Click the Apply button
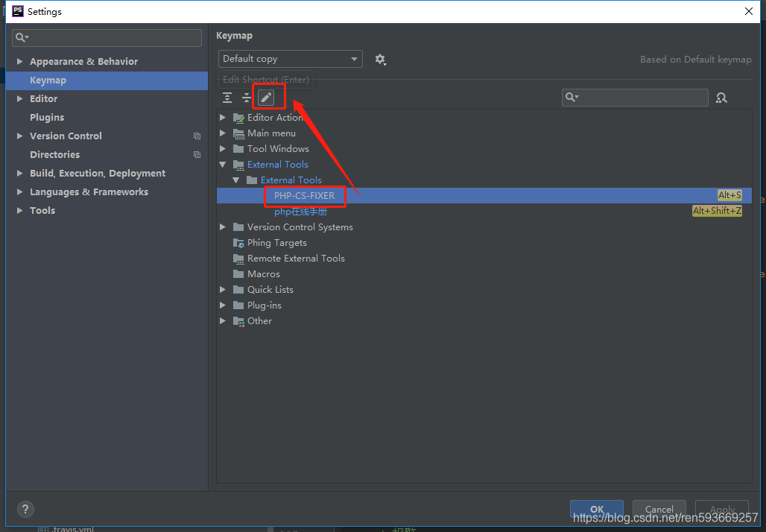The image size is (766, 532). [722, 509]
